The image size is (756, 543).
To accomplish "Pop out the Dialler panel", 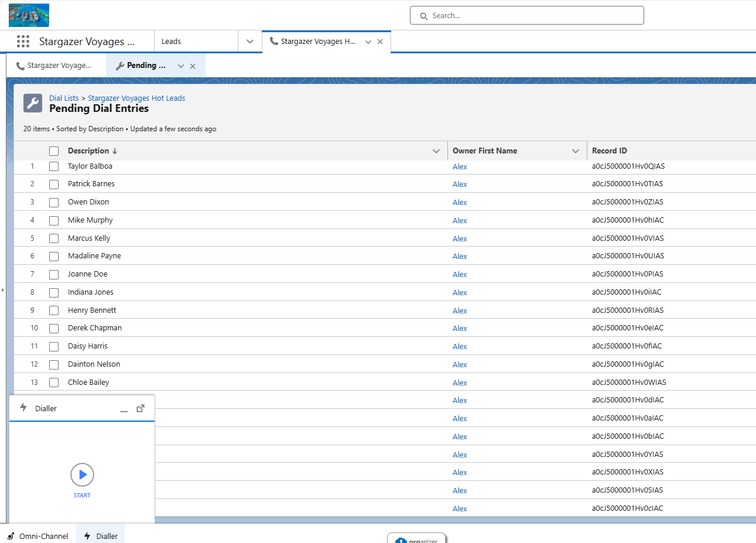I will (141, 408).
